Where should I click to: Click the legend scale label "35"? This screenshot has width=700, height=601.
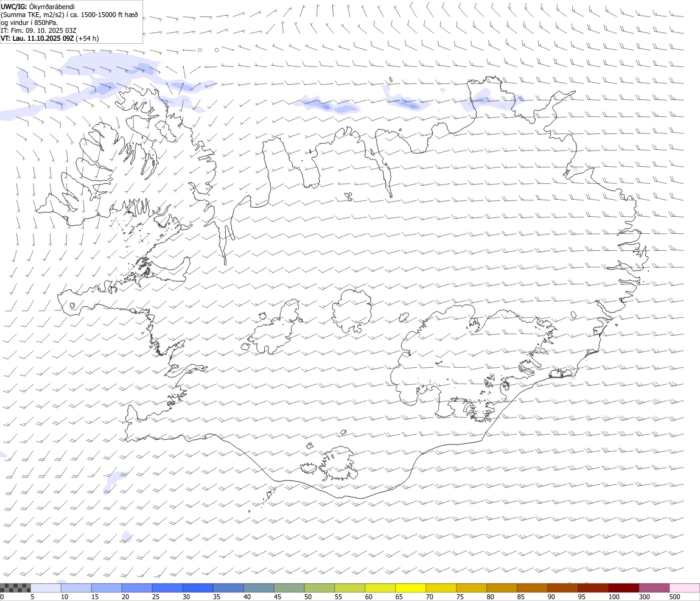tap(217, 597)
